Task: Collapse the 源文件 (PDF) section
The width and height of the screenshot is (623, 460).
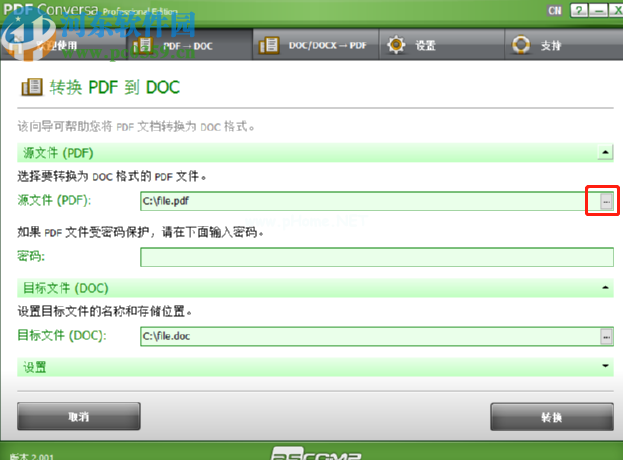Action: [x=605, y=152]
